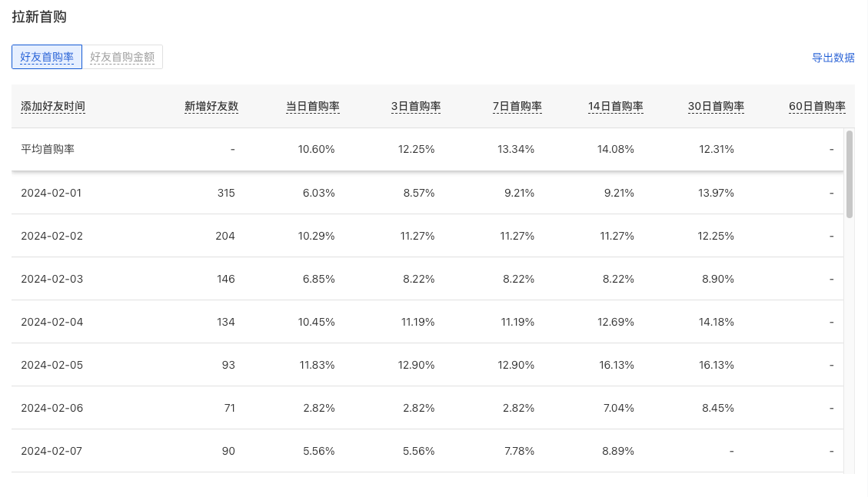Click the 新增好友数 column header

tap(211, 106)
